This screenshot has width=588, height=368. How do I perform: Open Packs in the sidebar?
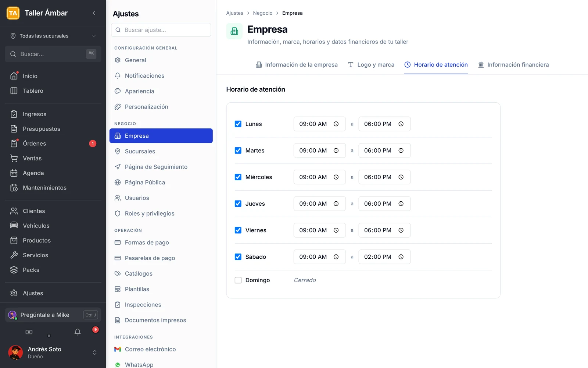[x=53, y=270]
